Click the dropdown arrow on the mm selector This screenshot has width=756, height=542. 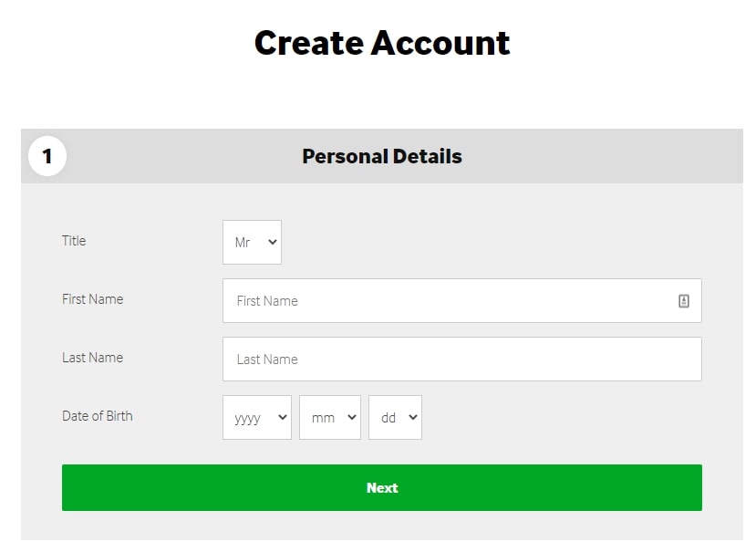[x=353, y=417]
